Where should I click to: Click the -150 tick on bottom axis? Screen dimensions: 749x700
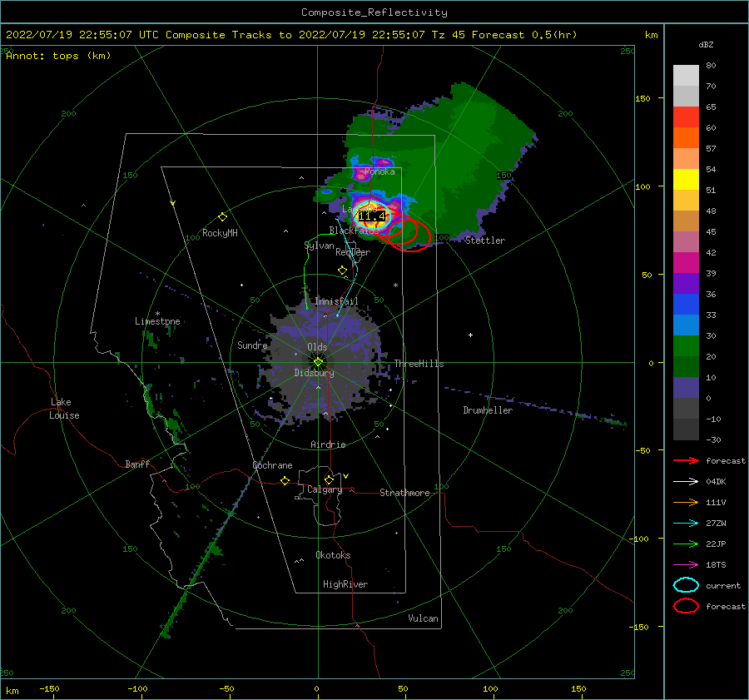pos(49,689)
